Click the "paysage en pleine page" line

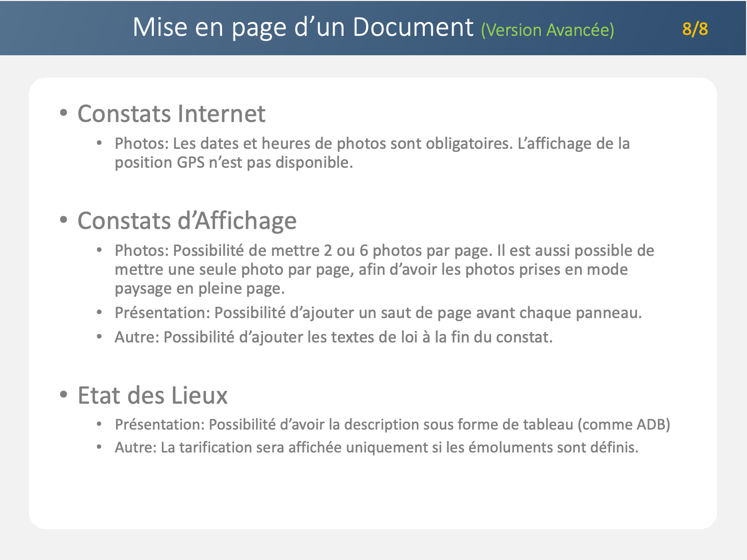(x=200, y=288)
